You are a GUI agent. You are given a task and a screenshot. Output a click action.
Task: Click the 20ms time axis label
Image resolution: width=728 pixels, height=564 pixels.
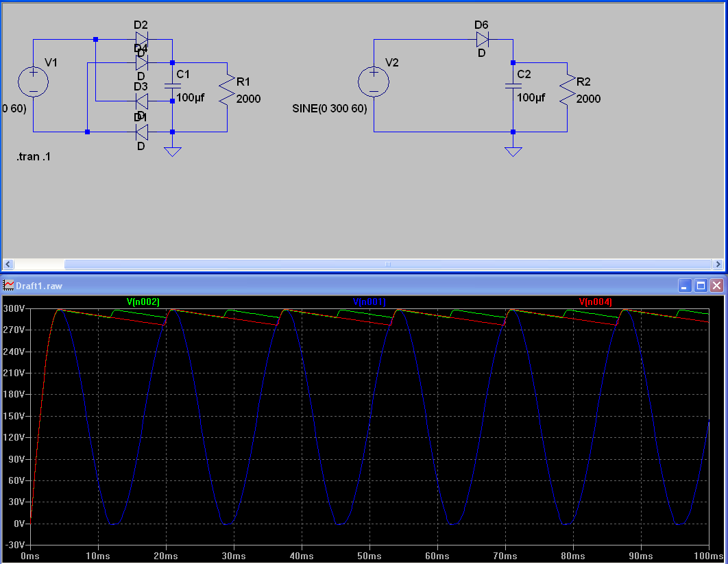coord(166,556)
